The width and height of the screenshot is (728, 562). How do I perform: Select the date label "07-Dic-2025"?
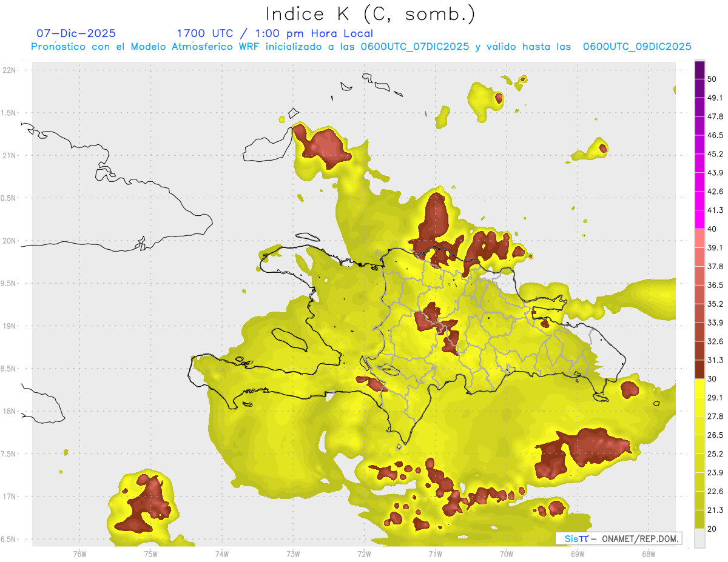tap(76, 33)
